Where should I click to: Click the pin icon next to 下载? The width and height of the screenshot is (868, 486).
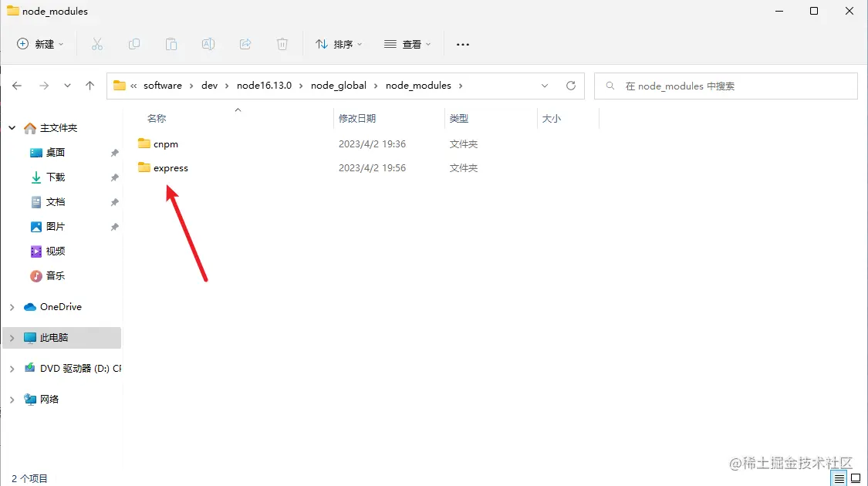(115, 177)
